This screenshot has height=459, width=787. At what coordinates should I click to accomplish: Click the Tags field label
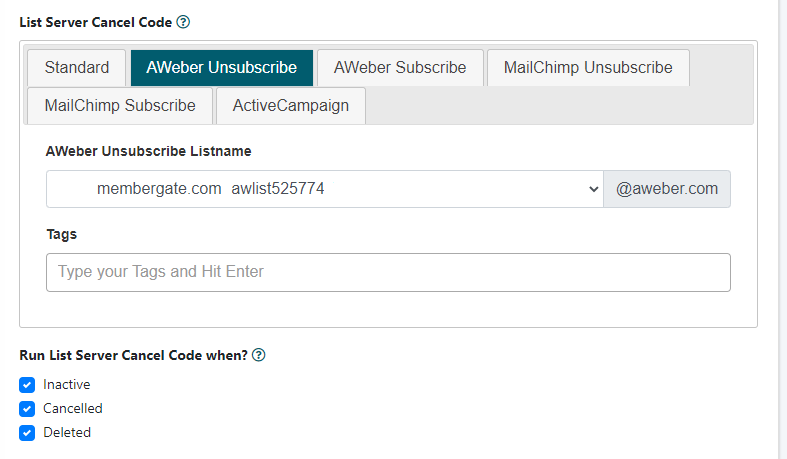click(61, 234)
